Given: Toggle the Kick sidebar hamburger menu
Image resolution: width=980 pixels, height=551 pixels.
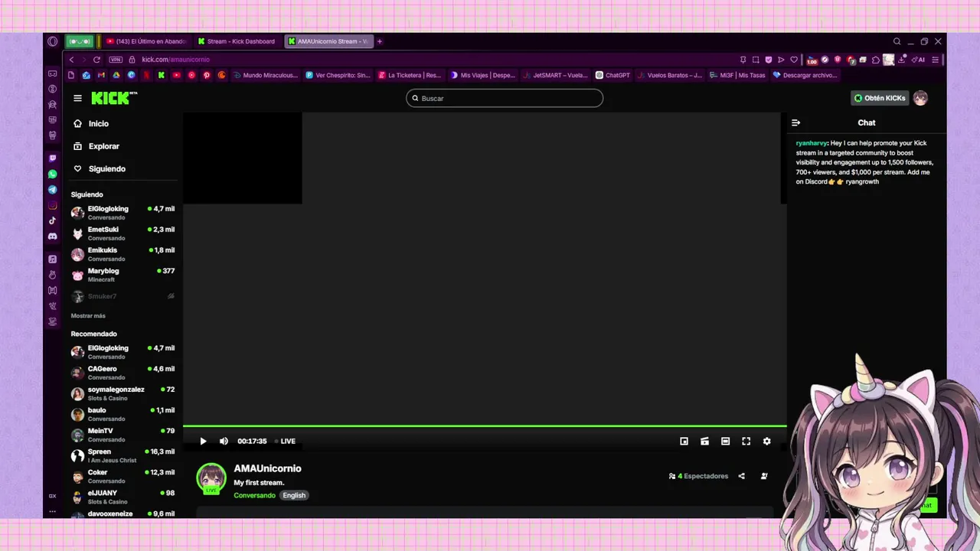Looking at the screenshot, I should tap(77, 98).
